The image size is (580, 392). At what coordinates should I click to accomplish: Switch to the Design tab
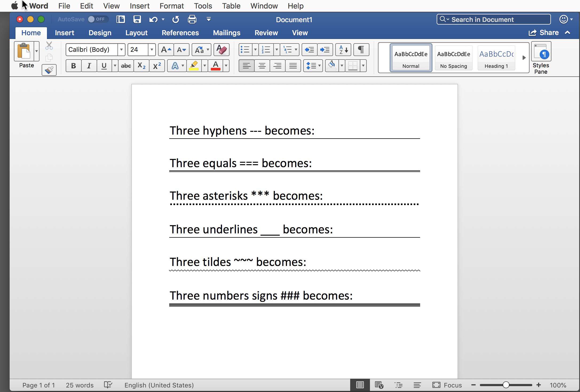[x=100, y=33]
